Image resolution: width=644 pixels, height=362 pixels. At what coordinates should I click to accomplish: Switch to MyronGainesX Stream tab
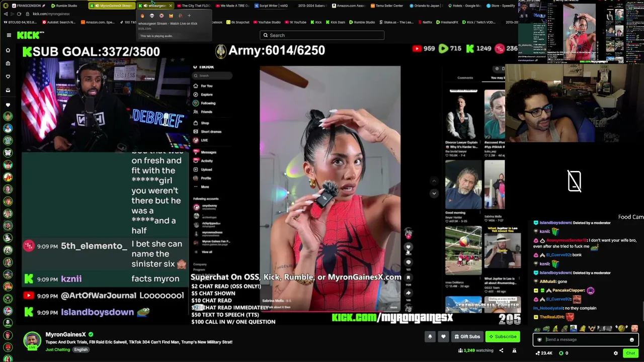(111, 6)
